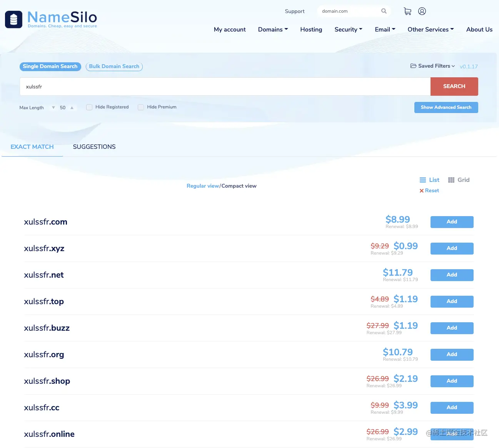The image size is (499, 448).
Task: Click the xulssfr.xyz domain name
Action: point(44,248)
